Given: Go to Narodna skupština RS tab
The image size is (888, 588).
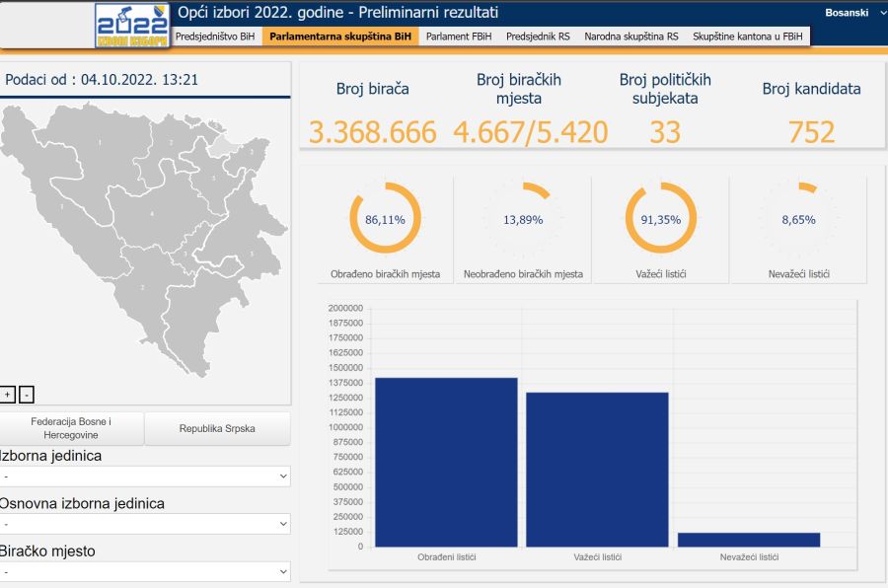Looking at the screenshot, I should point(631,37).
